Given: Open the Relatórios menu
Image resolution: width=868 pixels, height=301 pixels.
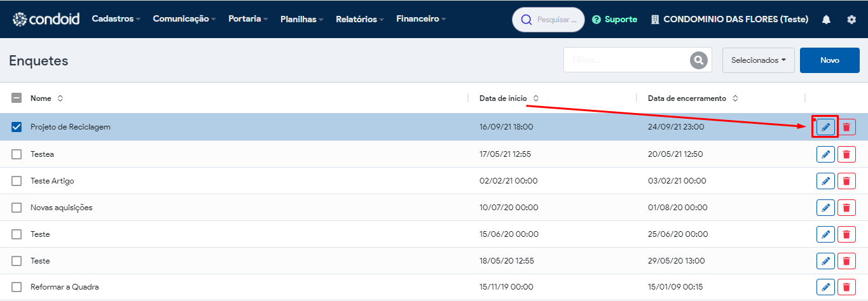Looking at the screenshot, I should [360, 20].
